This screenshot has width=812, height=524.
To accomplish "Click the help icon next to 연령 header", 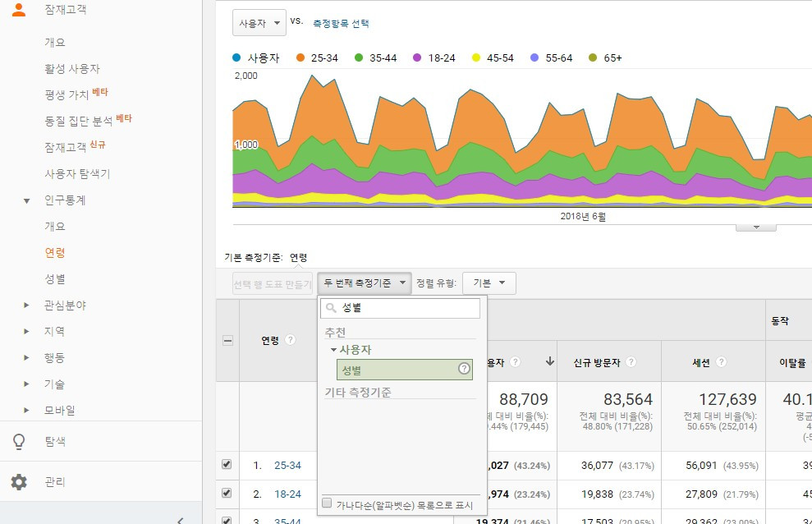I will pos(291,340).
